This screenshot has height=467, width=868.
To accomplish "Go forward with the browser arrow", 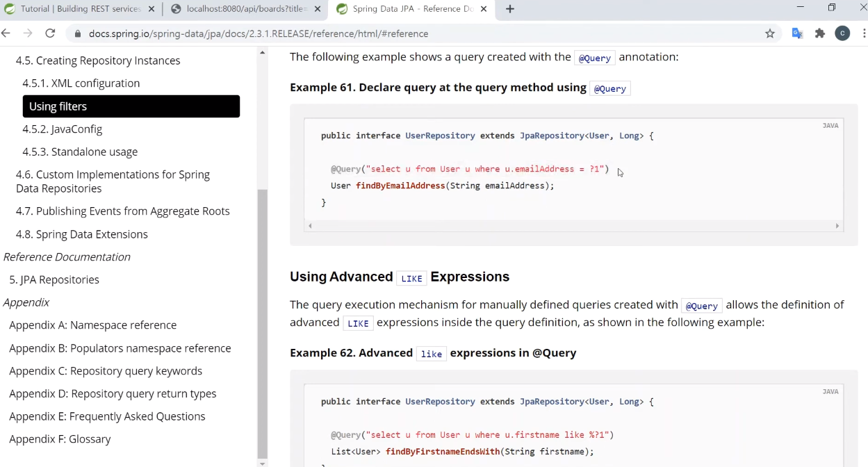I will tap(28, 33).
